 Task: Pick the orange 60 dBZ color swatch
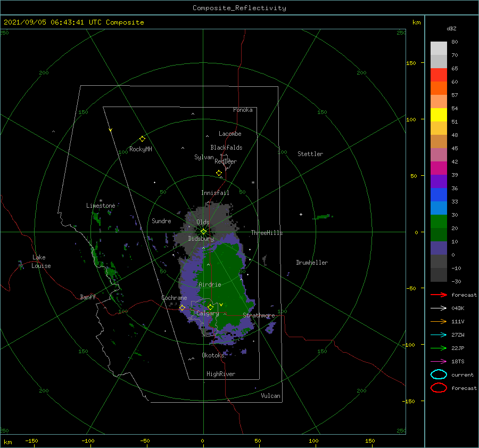(x=439, y=88)
